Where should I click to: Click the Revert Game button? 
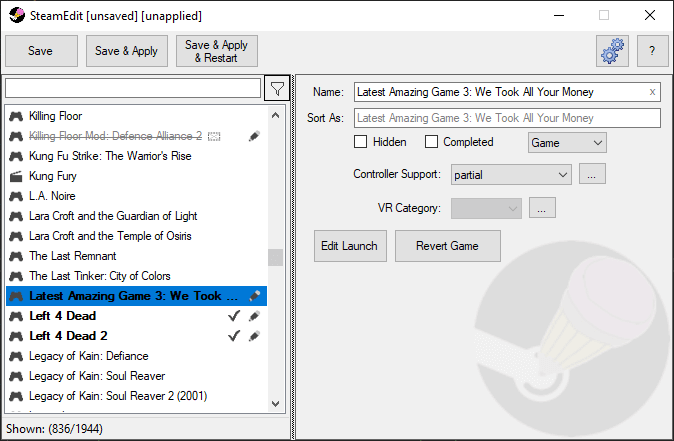(447, 246)
